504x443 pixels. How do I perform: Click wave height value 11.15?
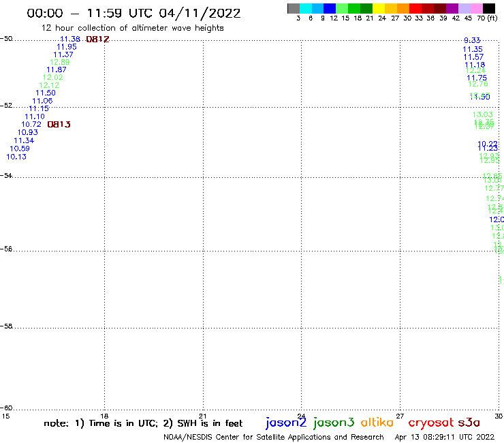pos(39,109)
